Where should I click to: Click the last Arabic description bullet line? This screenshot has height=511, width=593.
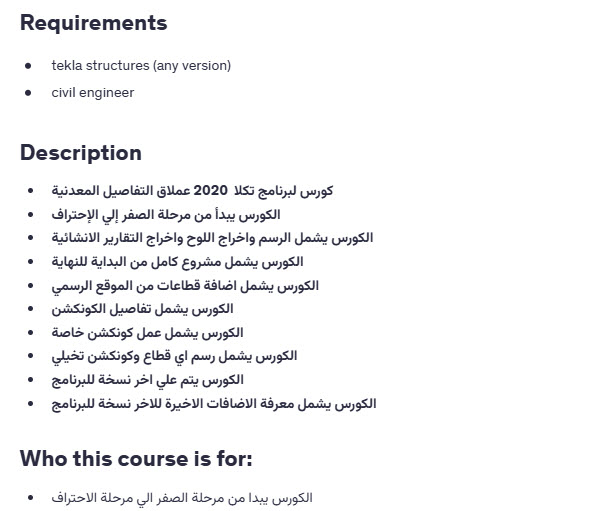[214, 404]
